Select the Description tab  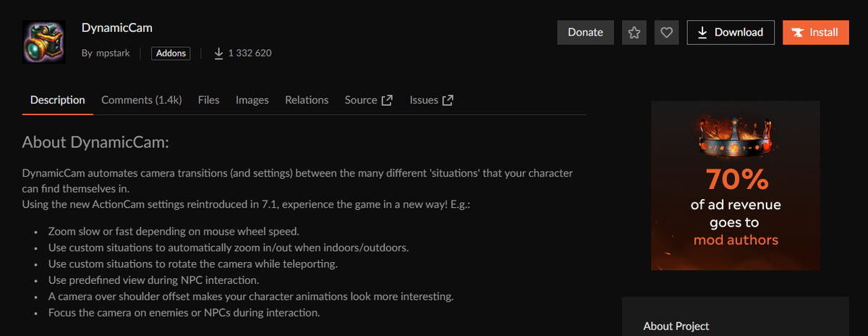(x=57, y=100)
